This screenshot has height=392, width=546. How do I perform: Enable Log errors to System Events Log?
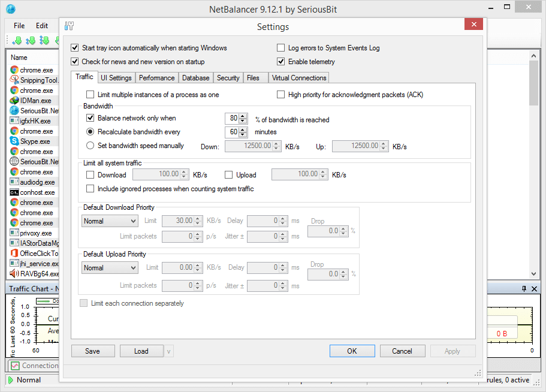tap(280, 48)
